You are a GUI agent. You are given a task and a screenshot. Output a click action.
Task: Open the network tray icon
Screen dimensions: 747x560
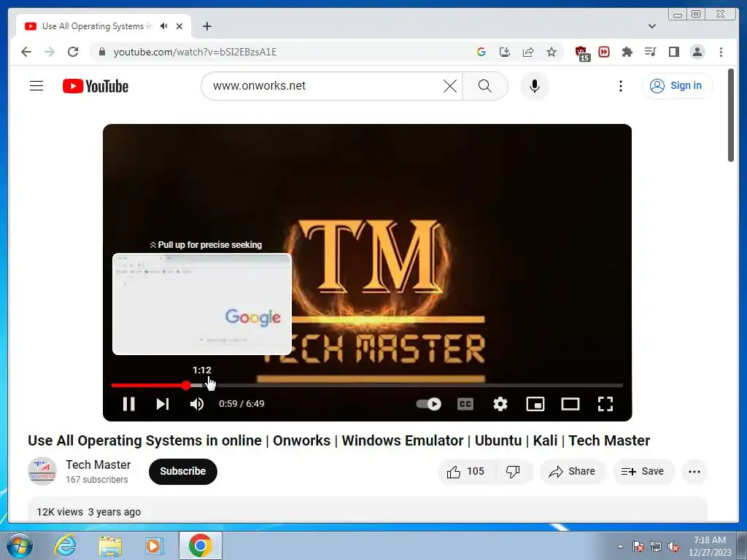click(x=656, y=546)
